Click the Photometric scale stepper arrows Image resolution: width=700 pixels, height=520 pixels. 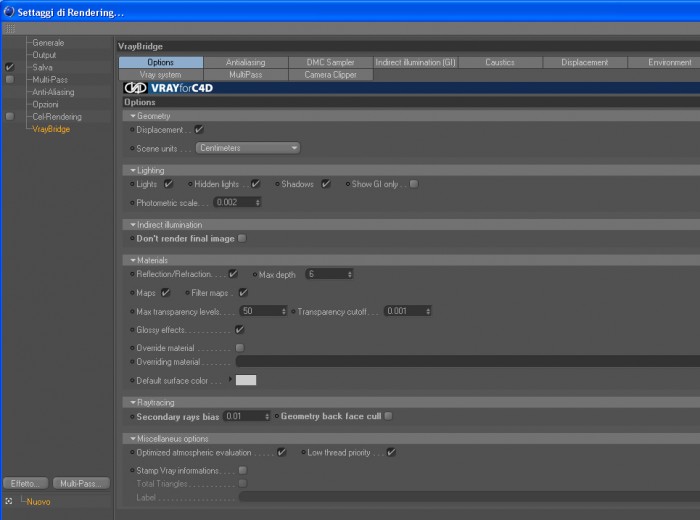tap(258, 203)
